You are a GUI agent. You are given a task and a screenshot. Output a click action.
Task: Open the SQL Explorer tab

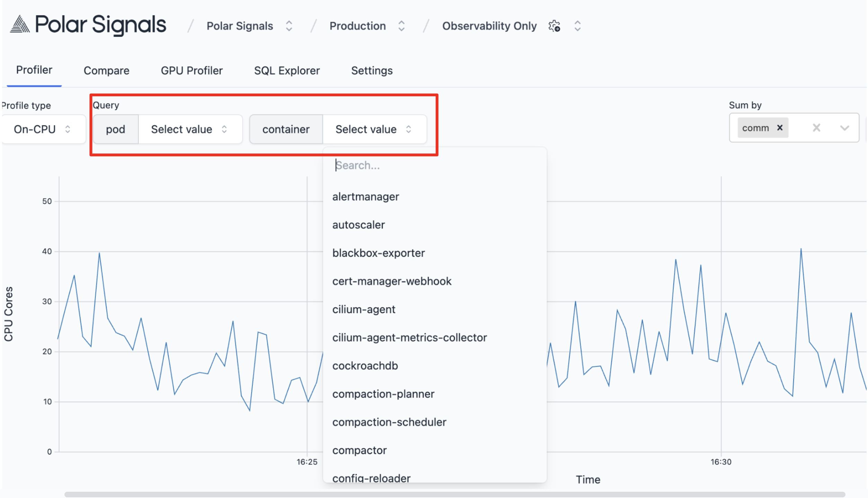(287, 71)
